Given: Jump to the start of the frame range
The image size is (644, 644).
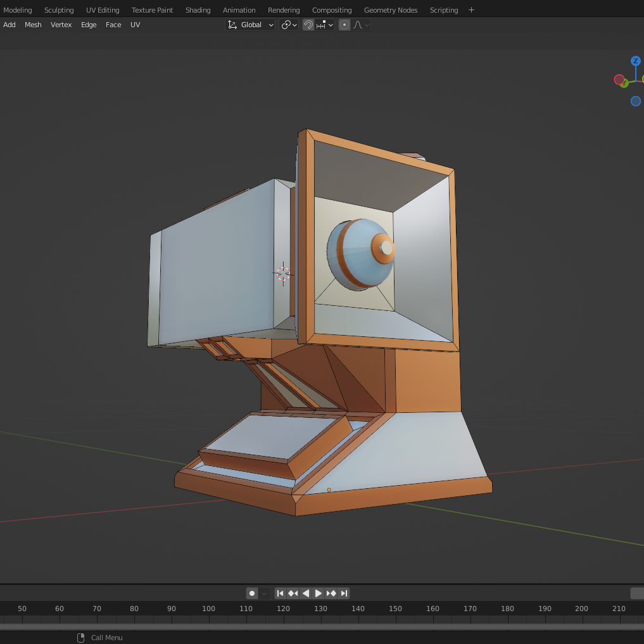Looking at the screenshot, I should click(280, 593).
